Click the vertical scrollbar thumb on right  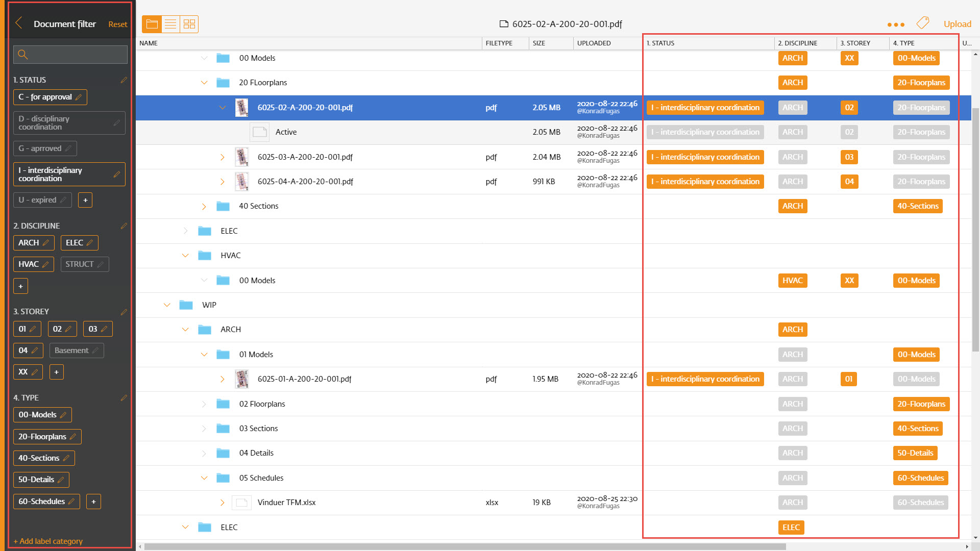975,230
